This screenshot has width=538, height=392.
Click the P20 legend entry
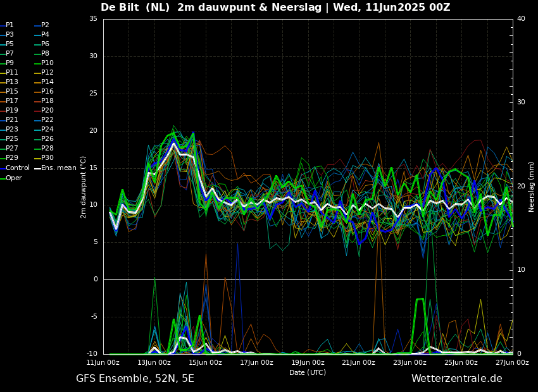click(x=47, y=111)
